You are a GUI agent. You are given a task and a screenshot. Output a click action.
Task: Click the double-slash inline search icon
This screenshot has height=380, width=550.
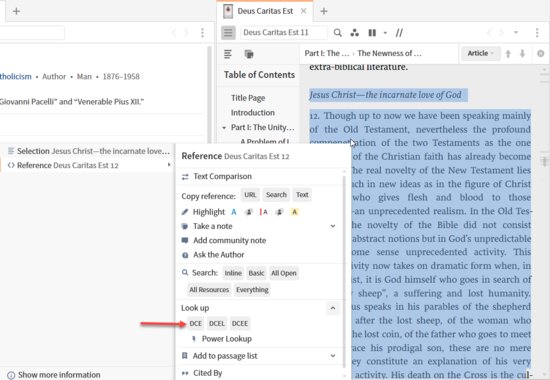399,33
